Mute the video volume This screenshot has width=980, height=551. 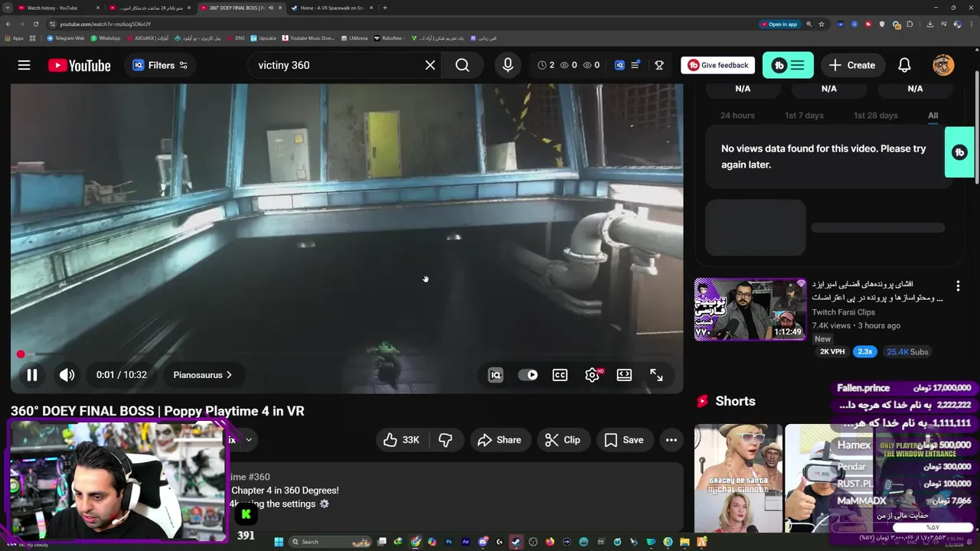click(x=67, y=375)
